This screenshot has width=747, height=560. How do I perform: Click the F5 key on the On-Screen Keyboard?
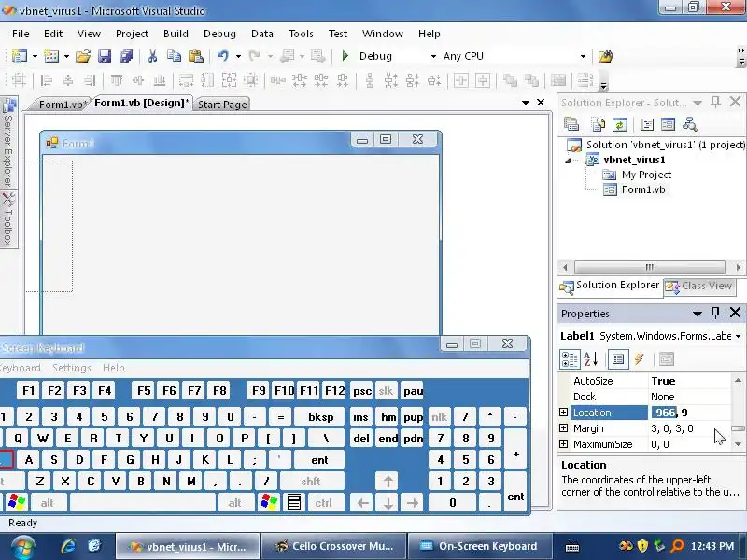tap(144, 391)
